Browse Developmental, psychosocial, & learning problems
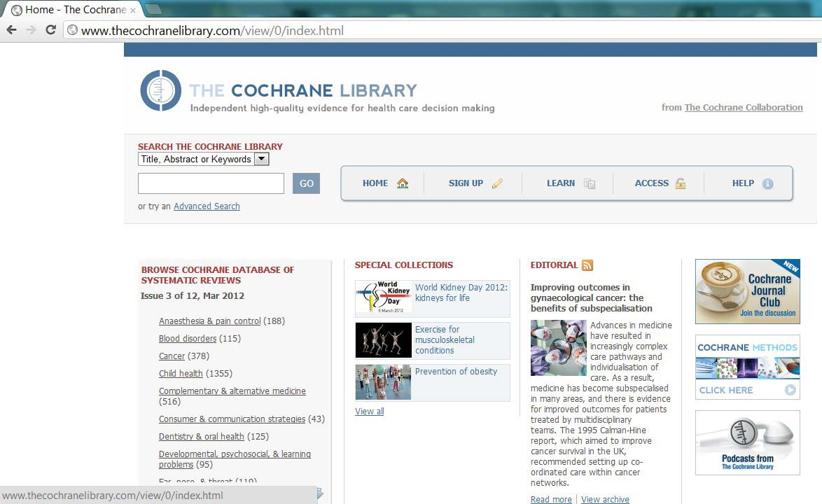Image resolution: width=822 pixels, height=504 pixels. 235,459
